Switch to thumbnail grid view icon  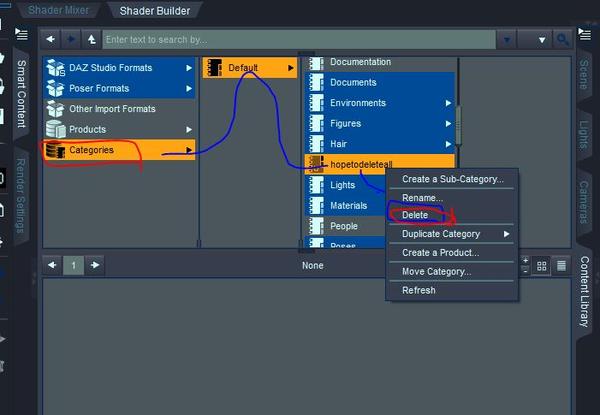coord(541,266)
